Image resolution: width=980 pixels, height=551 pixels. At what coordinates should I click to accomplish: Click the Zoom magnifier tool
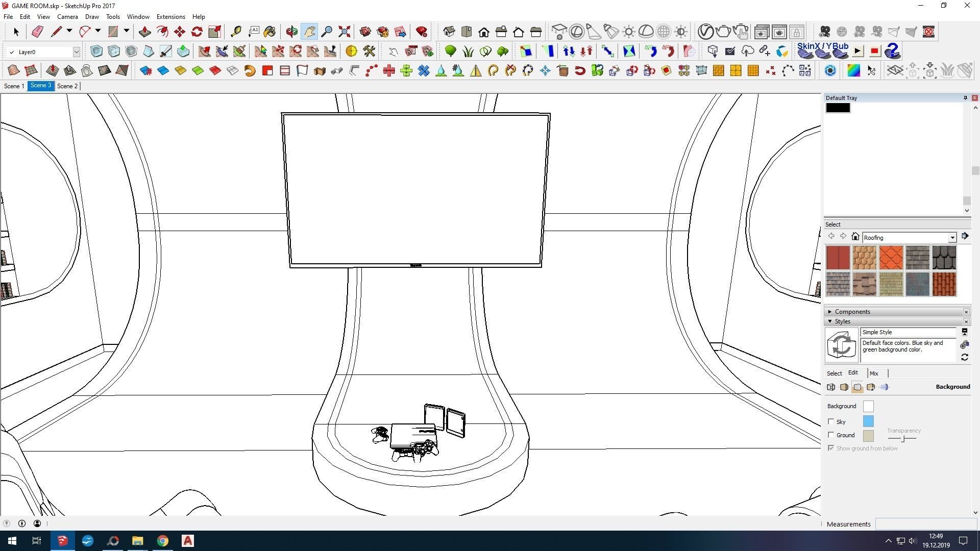point(327,32)
